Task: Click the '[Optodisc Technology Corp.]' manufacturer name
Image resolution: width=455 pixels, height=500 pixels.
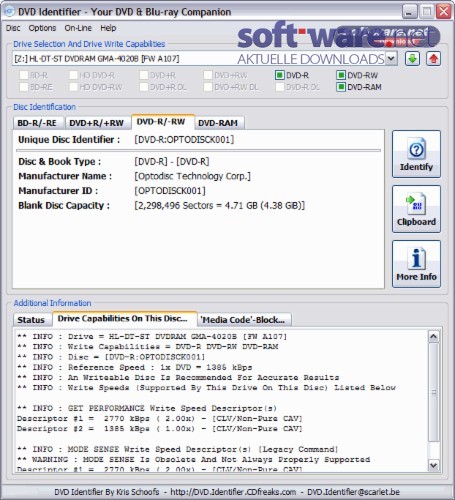Action: point(192,176)
